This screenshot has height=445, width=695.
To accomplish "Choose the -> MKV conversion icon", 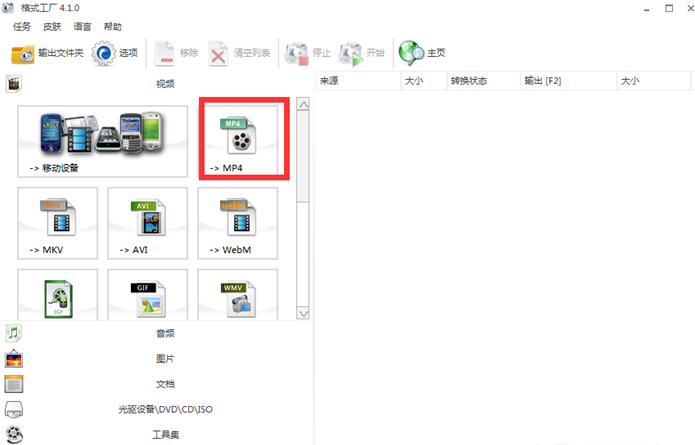I will coord(58,223).
